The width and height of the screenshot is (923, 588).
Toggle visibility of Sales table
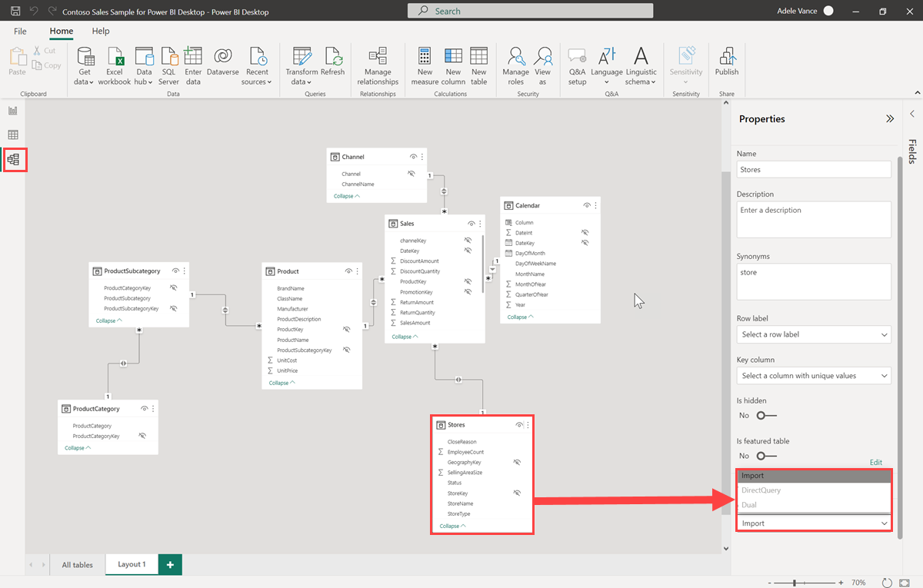tap(471, 224)
